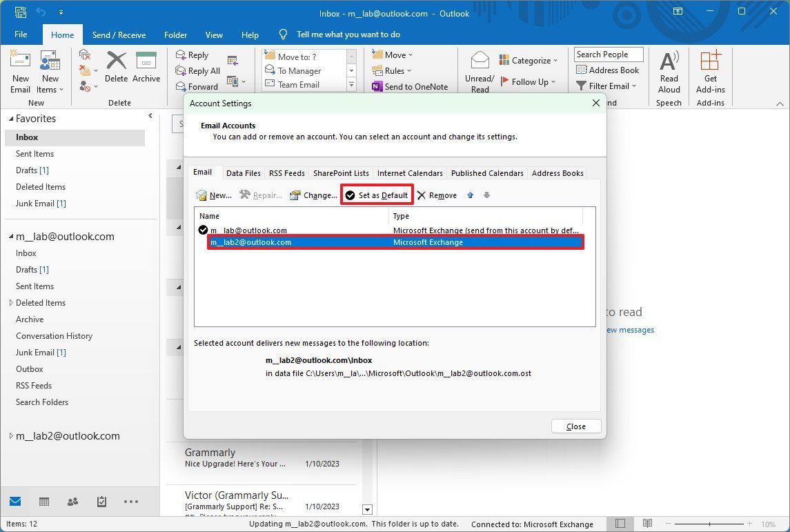
Task: Click the Archive icon in ribbon
Action: (146, 61)
